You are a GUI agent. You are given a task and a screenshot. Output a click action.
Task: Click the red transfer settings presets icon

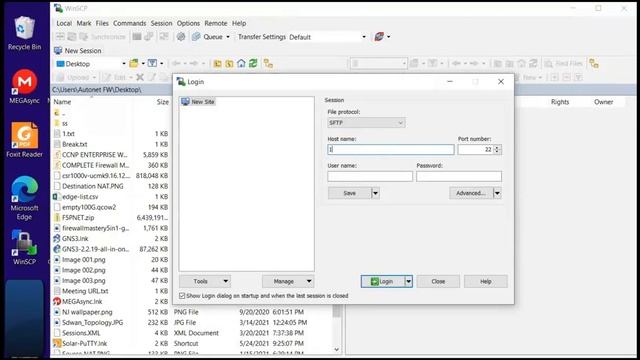click(x=379, y=37)
